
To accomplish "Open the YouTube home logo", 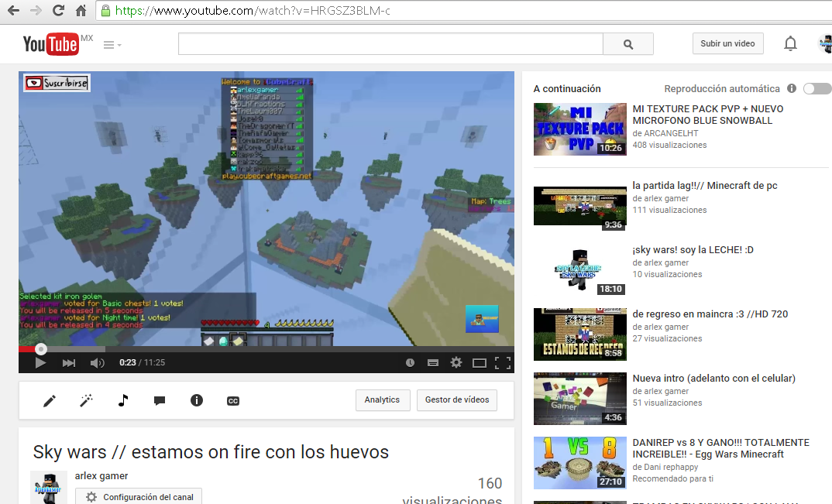I will click(x=51, y=44).
